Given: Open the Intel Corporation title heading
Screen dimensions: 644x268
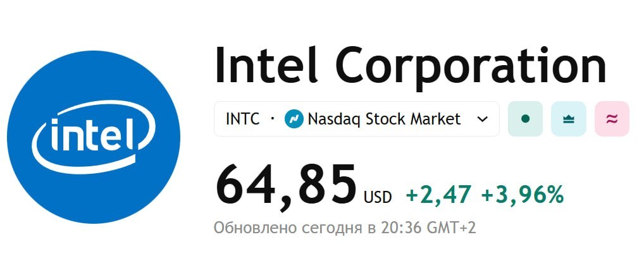Looking at the screenshot, I should pos(410,65).
